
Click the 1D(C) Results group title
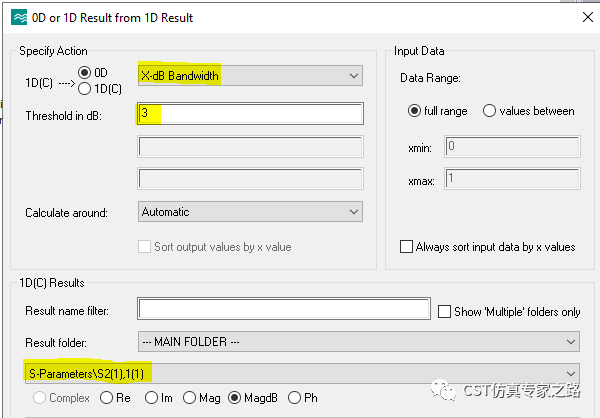pyautogui.click(x=52, y=283)
